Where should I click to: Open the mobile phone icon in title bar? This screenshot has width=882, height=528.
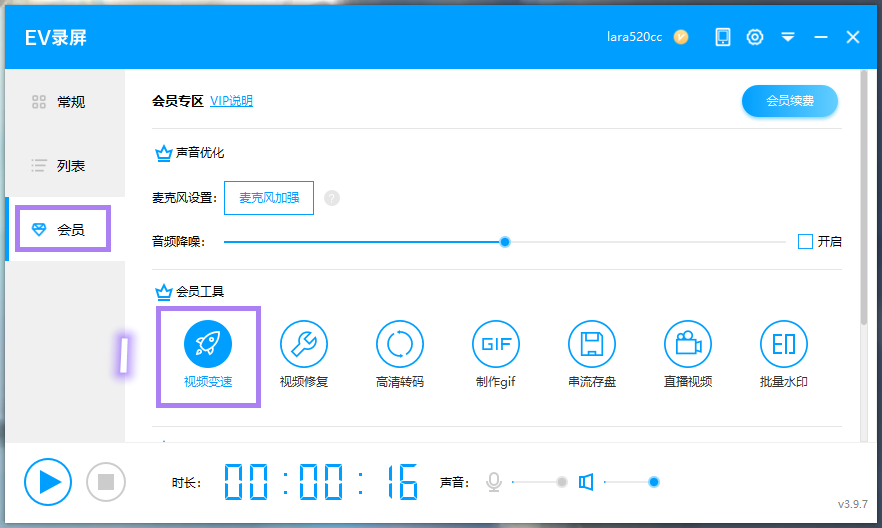click(x=723, y=37)
